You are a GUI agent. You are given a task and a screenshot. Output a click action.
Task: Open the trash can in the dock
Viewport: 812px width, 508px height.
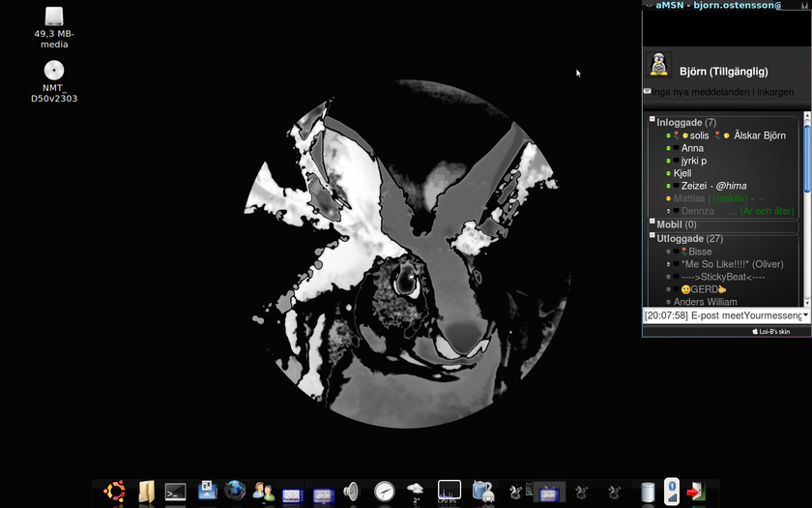[x=648, y=493]
